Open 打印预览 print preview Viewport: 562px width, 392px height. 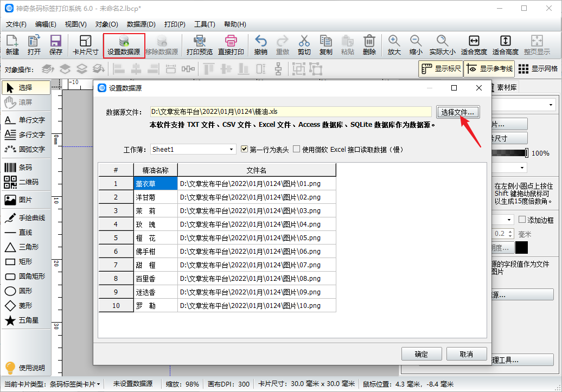point(199,45)
